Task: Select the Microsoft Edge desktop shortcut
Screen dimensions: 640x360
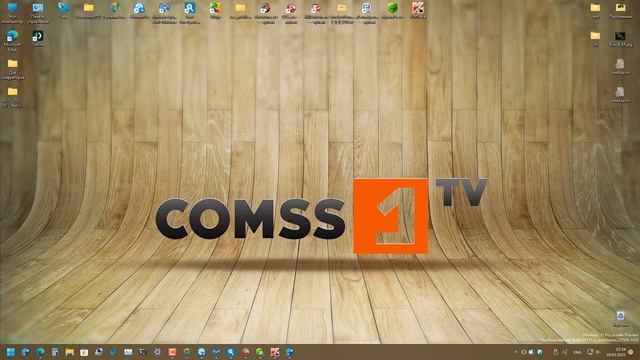Action: [12, 36]
